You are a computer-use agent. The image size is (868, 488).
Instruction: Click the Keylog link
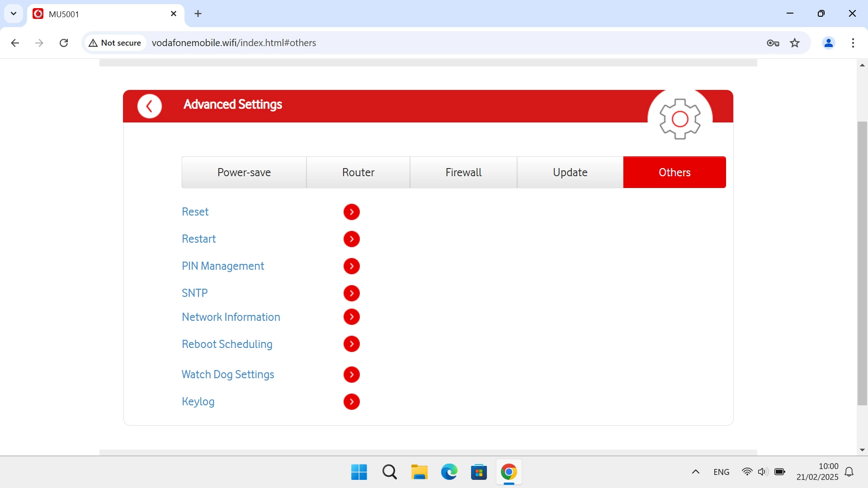point(198,402)
